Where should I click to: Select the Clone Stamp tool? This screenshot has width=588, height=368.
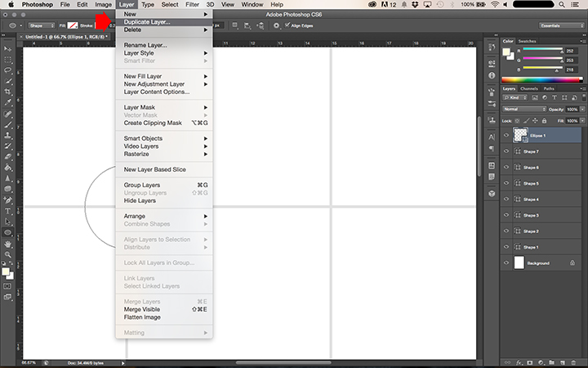tap(7, 135)
